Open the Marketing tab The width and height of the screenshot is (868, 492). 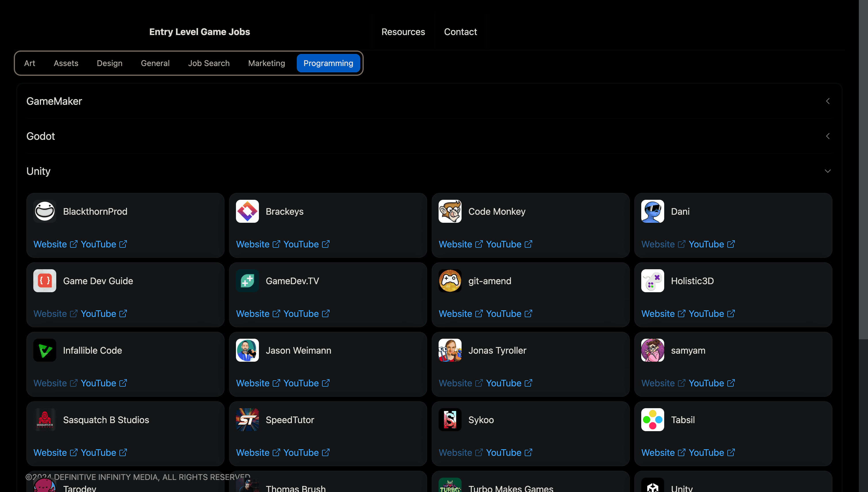coord(266,63)
